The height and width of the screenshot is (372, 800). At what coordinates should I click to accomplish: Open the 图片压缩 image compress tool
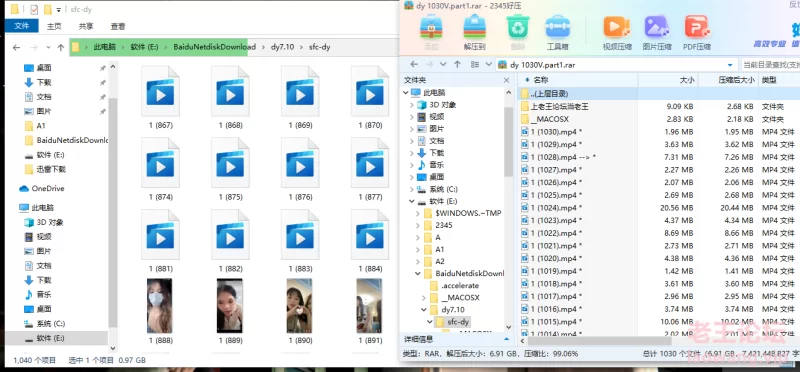pyautogui.click(x=657, y=32)
